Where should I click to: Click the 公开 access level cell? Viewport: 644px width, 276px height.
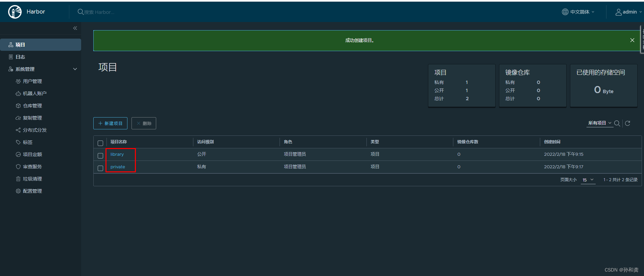pos(201,154)
